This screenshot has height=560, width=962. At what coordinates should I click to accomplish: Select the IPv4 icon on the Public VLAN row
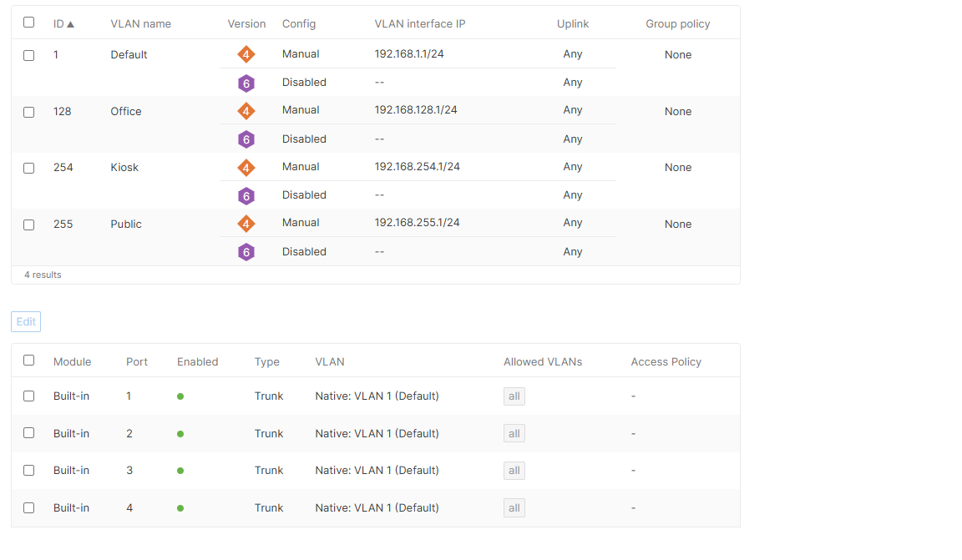coord(246,223)
